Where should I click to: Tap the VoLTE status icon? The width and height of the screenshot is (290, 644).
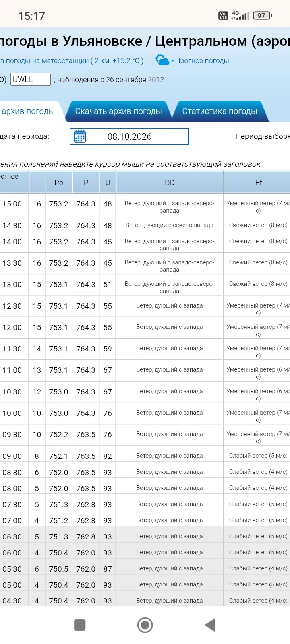point(223,16)
